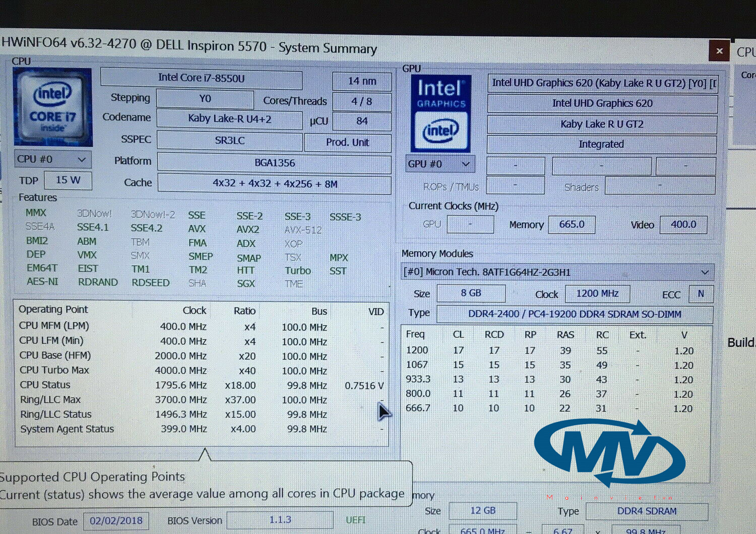Screen dimensions: 756x534
Task: Select the CPU Base (HFM) row
Action: 202,356
